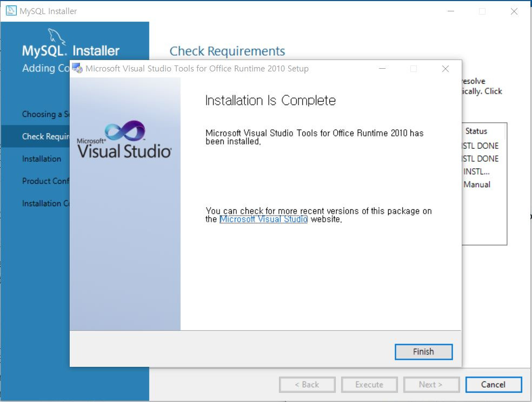The image size is (532, 402).
Task: Click the Status column header
Action: (476, 131)
